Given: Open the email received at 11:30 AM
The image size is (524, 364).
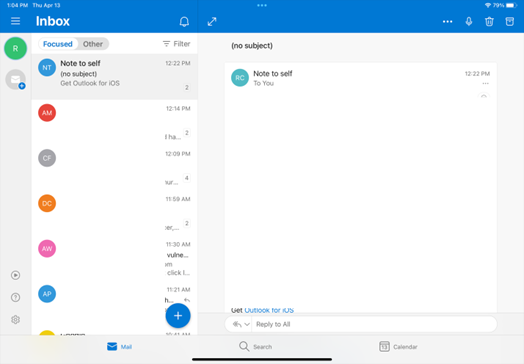Looking at the screenshot, I should point(115,258).
